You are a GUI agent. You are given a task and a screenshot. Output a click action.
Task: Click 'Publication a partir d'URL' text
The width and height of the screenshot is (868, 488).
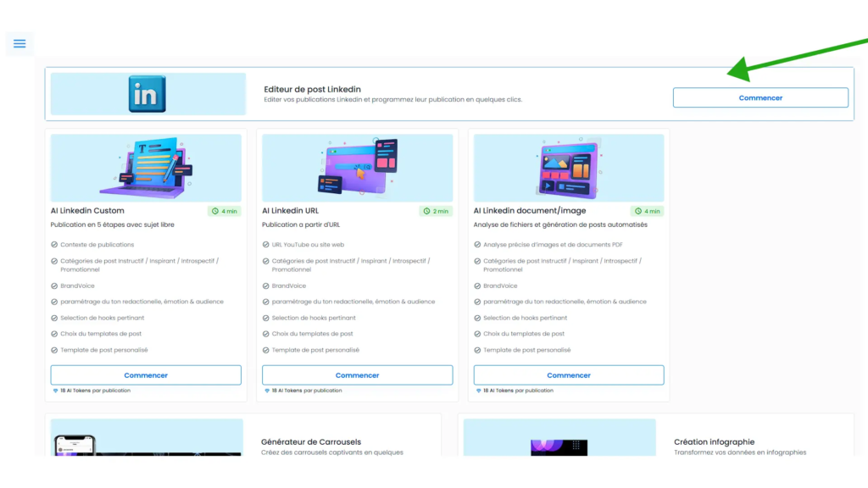coord(301,225)
